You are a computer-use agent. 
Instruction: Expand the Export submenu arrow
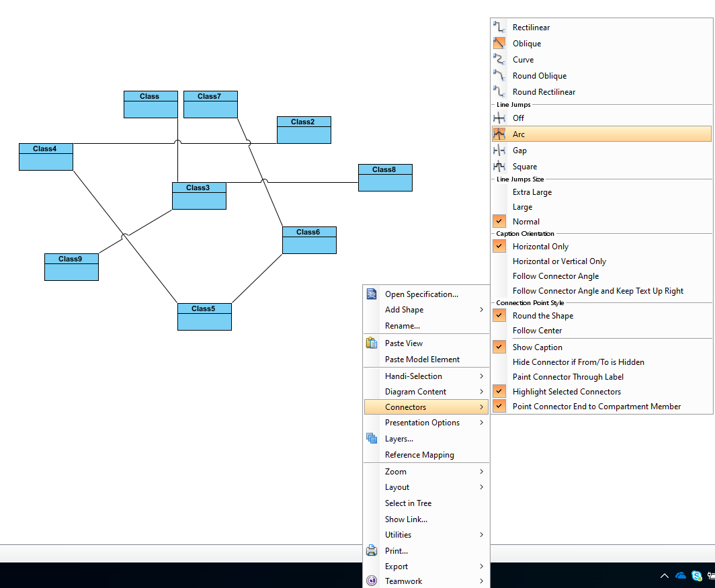click(482, 566)
